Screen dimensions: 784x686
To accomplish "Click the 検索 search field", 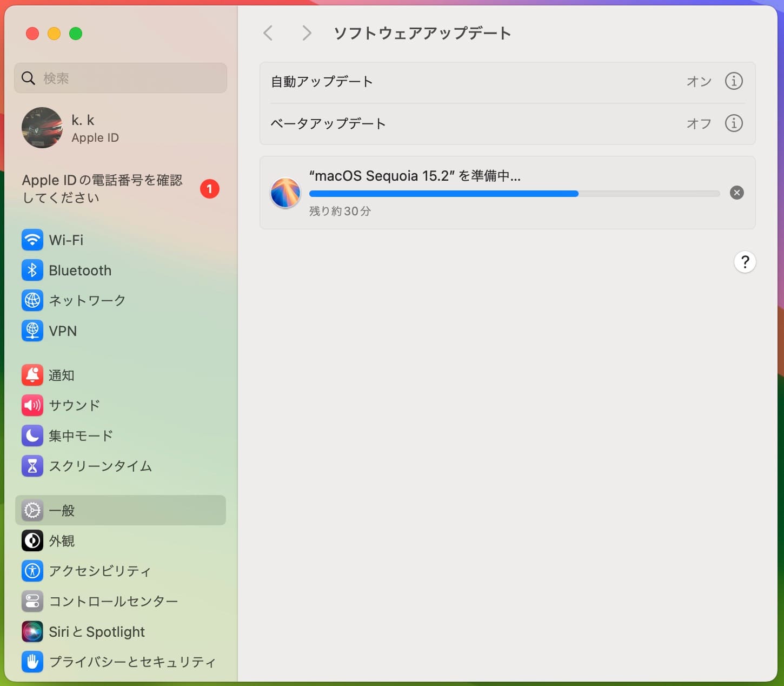I will pos(121,78).
